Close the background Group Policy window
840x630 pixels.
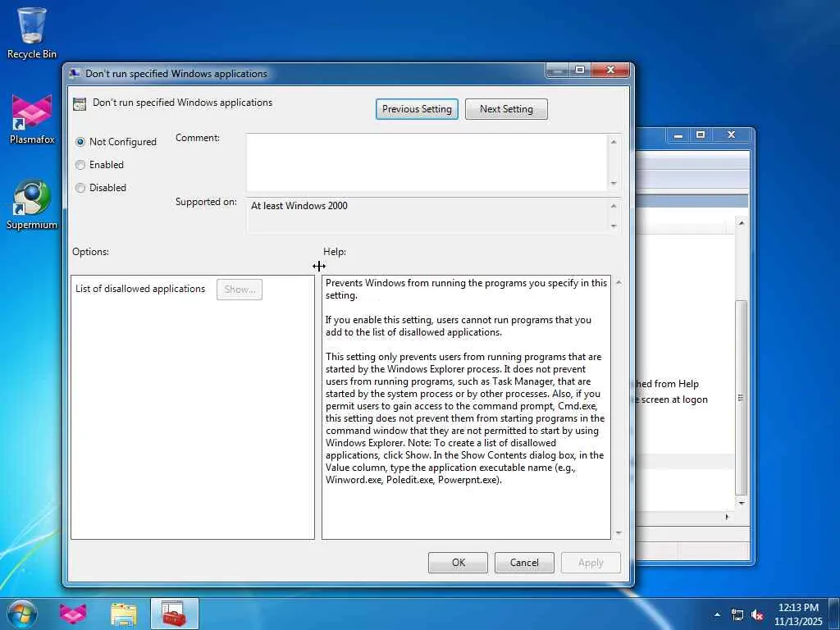pos(731,135)
